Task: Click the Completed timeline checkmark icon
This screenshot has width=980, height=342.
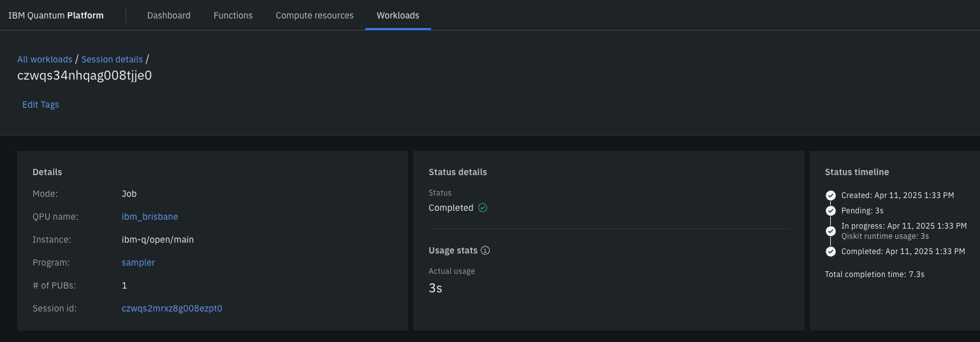Action: tap(830, 252)
